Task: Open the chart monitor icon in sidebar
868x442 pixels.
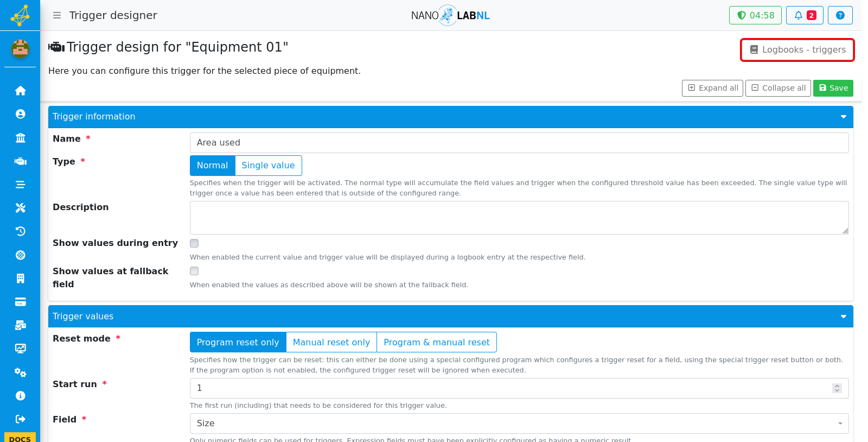Action: (21, 349)
